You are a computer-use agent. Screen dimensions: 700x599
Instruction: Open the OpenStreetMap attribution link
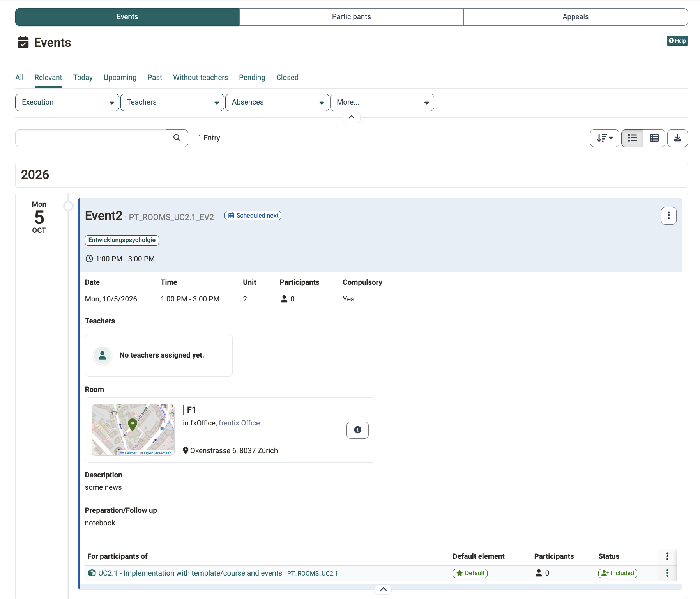157,453
